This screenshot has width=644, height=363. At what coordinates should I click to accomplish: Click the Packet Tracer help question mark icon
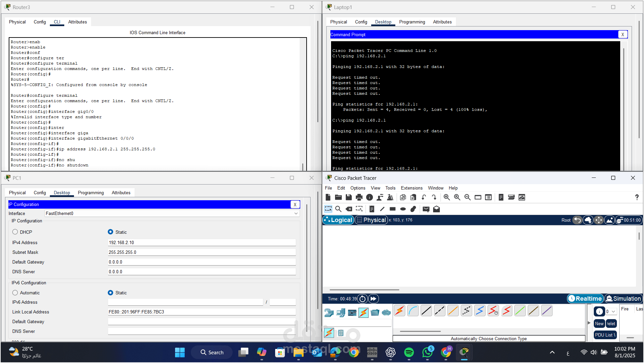pyautogui.click(x=637, y=197)
